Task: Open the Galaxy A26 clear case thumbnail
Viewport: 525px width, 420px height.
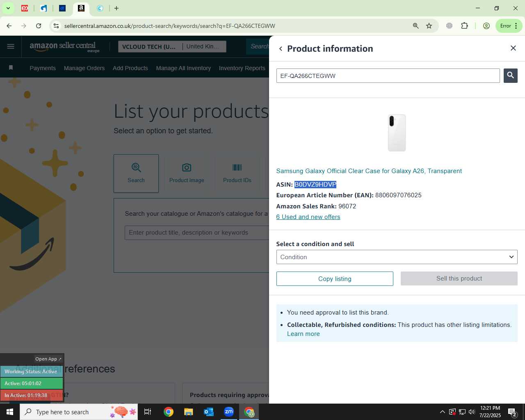Action: (x=397, y=133)
